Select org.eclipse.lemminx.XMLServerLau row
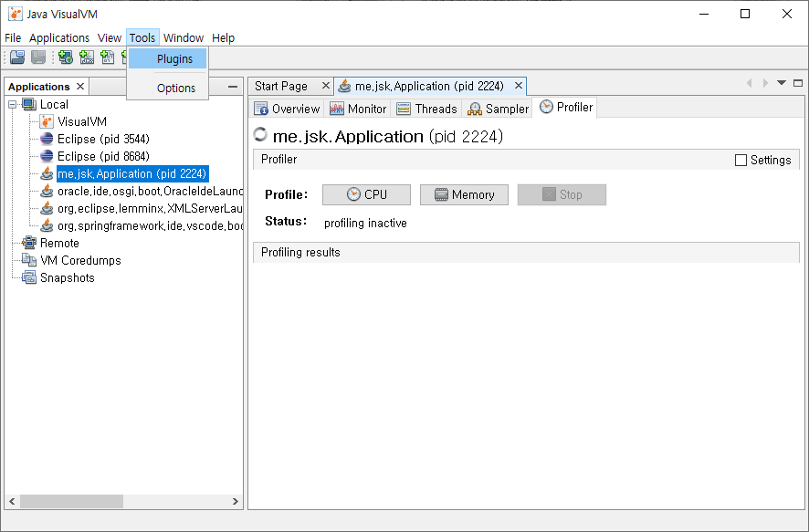The width and height of the screenshot is (809, 532). tap(150, 209)
